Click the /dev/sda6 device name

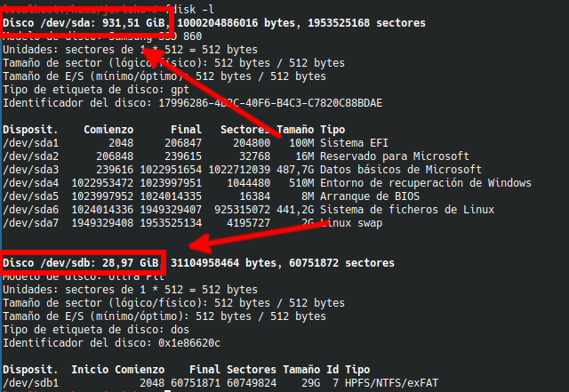pos(31,209)
